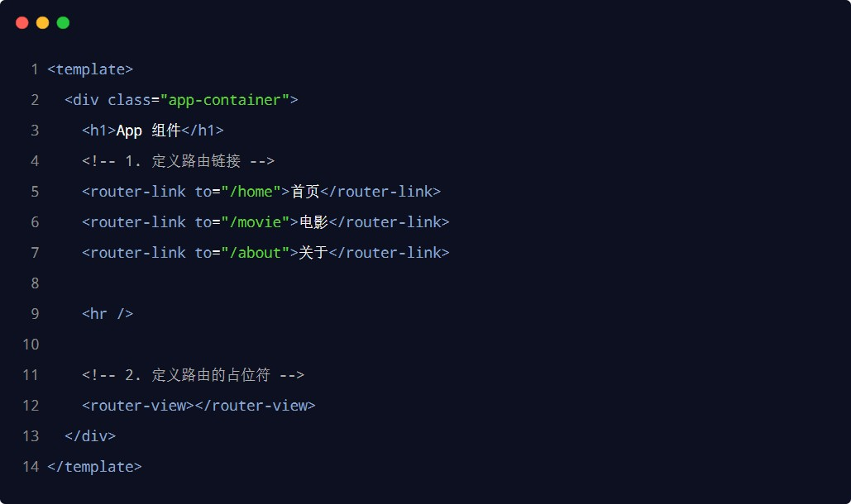Click the opening template tag on line 1
The width and height of the screenshot is (851, 504).
click(90, 69)
